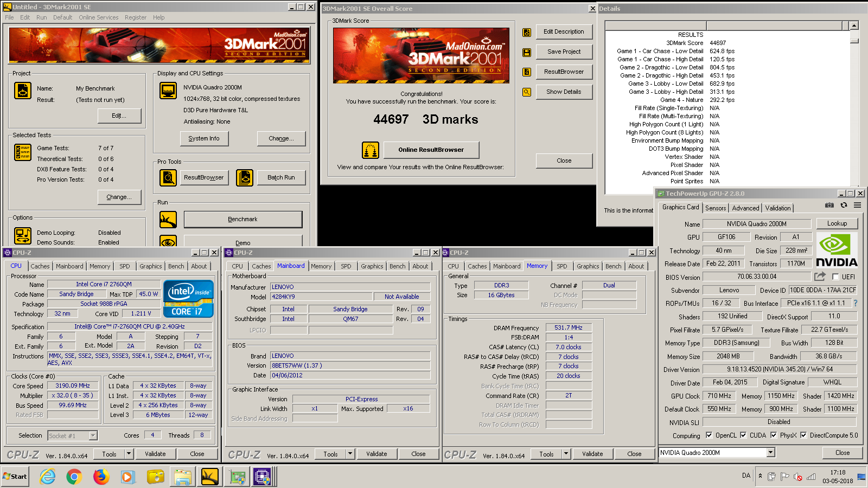868x488 pixels.
Task: Open the Advanced tab in GPU-Z
Action: point(745,208)
